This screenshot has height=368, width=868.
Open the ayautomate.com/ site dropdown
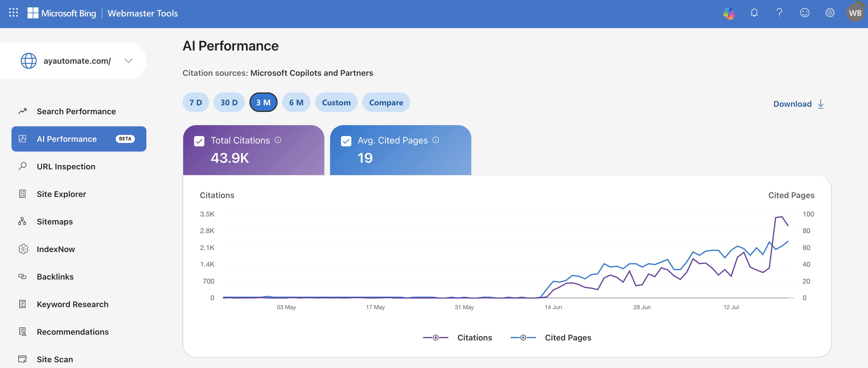pos(73,61)
